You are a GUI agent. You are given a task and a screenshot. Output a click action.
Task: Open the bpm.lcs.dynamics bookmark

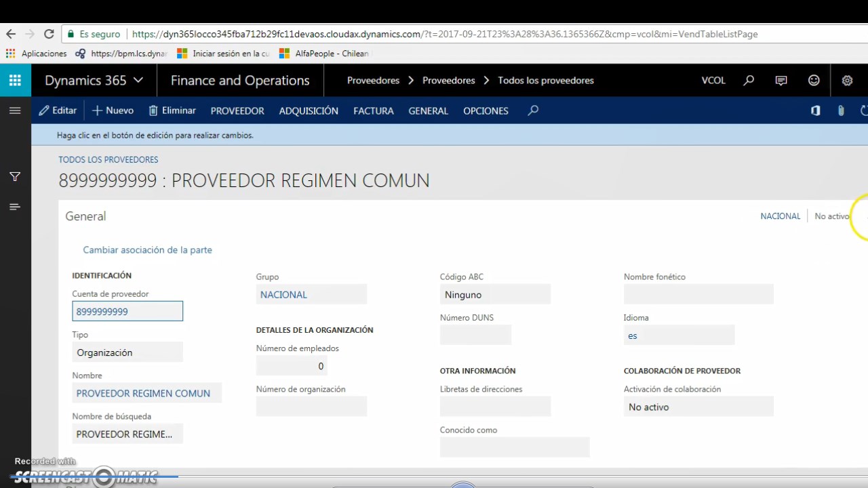(x=121, y=54)
